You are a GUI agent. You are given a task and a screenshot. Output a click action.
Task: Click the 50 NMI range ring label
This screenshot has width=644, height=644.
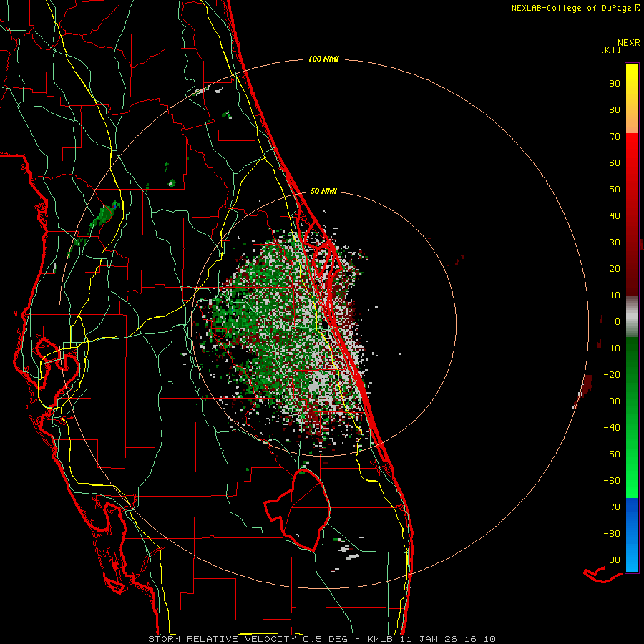point(323,191)
